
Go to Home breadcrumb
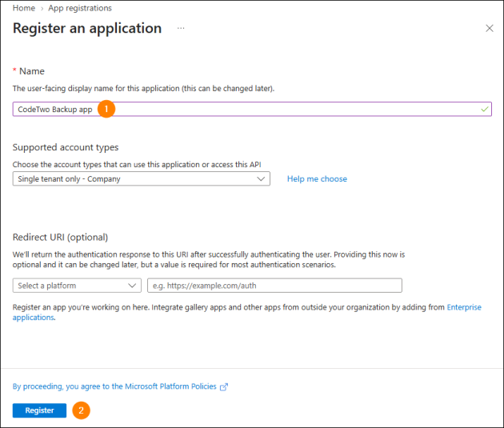24,8
